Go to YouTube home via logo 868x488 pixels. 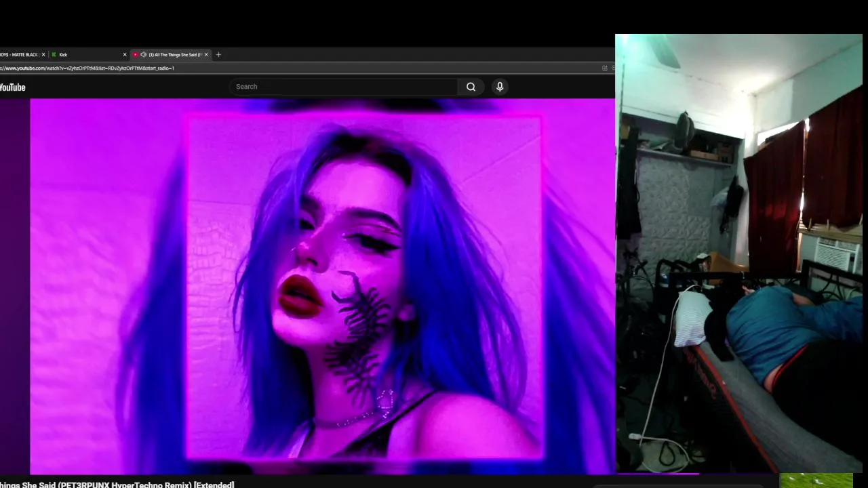pyautogui.click(x=12, y=87)
